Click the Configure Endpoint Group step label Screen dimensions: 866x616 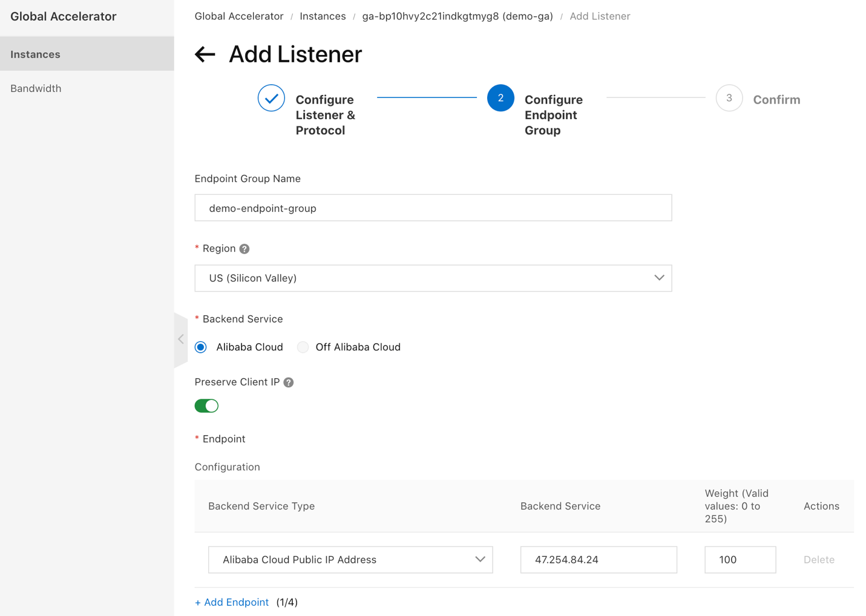[554, 115]
